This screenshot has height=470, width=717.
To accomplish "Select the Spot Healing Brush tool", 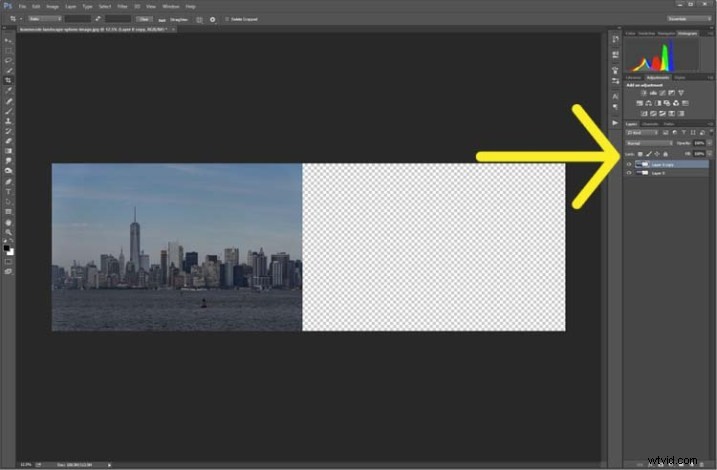I will [8, 101].
